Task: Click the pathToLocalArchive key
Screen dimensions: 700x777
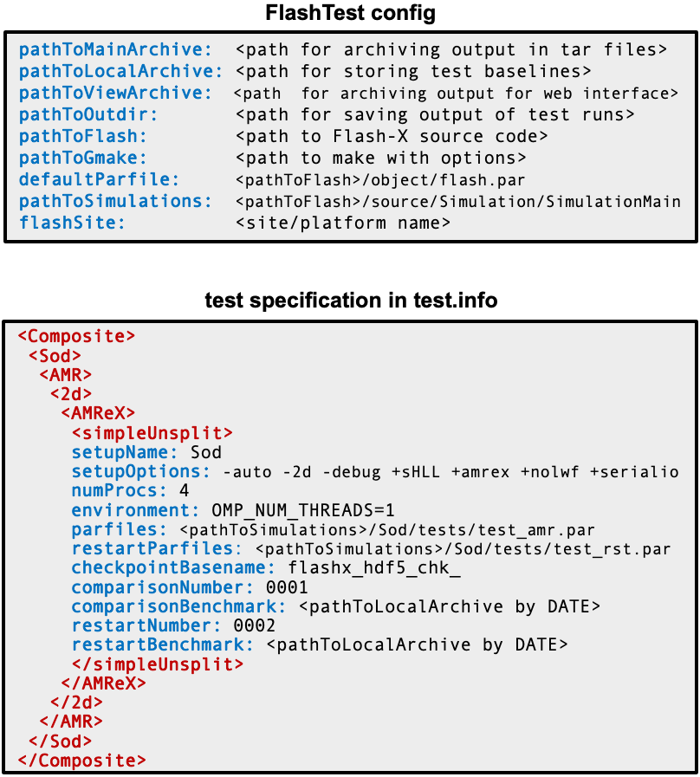Action: pos(120,72)
